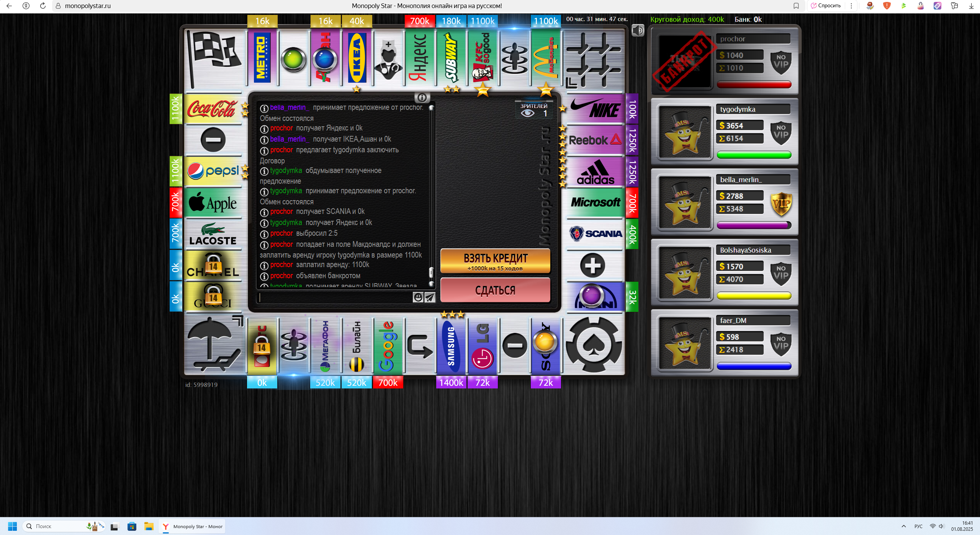Bookmark this page
980x535 pixels.
[x=796, y=6]
